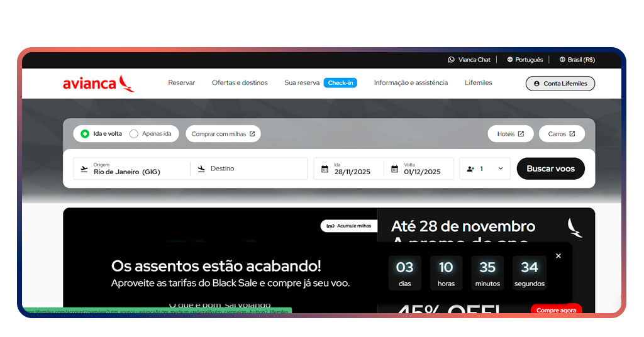Viewport: 644px width, 337px height.
Task: Open the Brasil (R$) currency selector
Action: 577,60
